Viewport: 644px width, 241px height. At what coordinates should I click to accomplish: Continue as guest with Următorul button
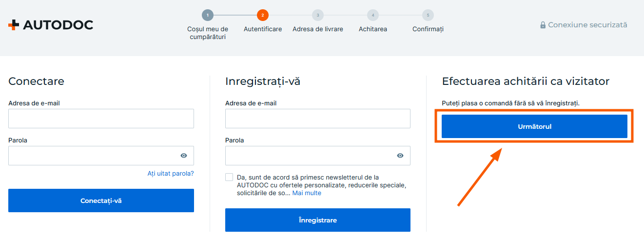(534, 126)
